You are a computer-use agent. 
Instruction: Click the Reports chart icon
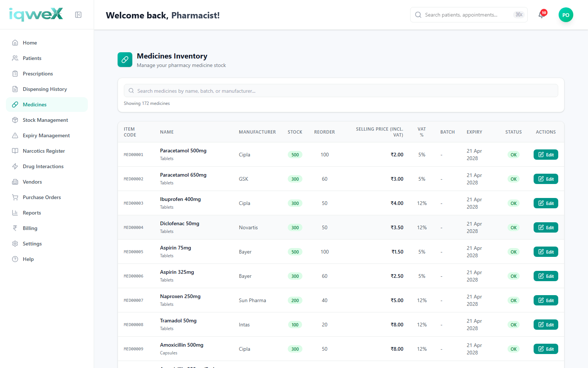pyautogui.click(x=15, y=213)
